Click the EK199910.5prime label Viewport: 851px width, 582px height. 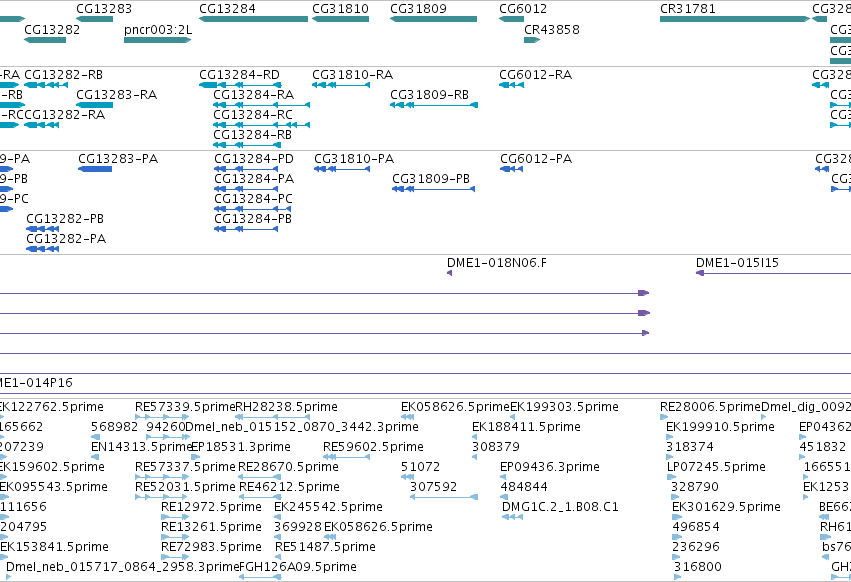720,427
